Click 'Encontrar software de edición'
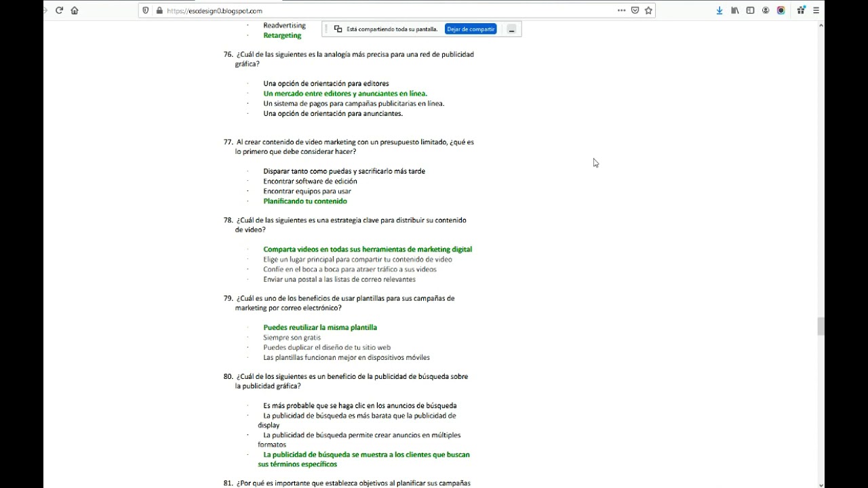The width and height of the screenshot is (868, 488). click(x=310, y=181)
